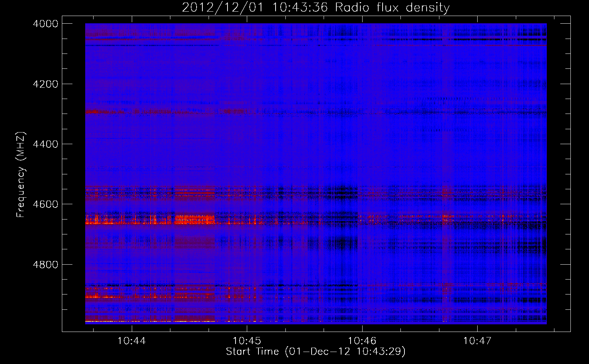The width and height of the screenshot is (589, 364).
Task: Click the 10:47 time tick label
Action: click(477, 341)
